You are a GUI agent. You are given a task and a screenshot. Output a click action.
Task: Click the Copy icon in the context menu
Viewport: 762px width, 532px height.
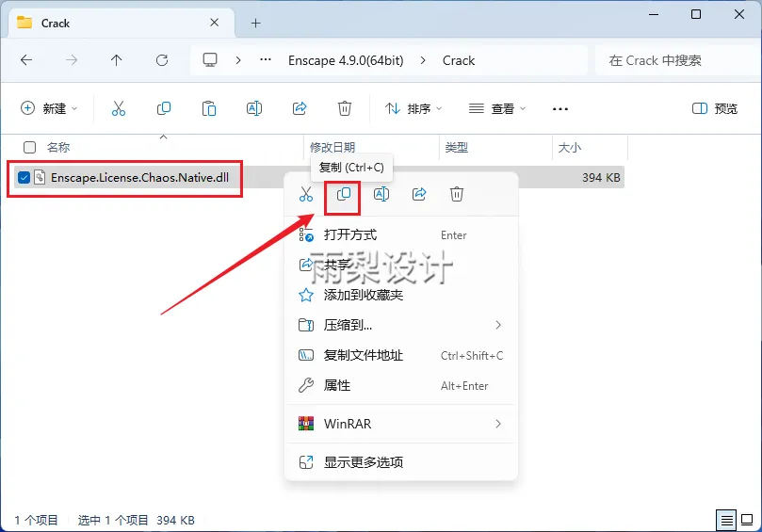tap(344, 194)
